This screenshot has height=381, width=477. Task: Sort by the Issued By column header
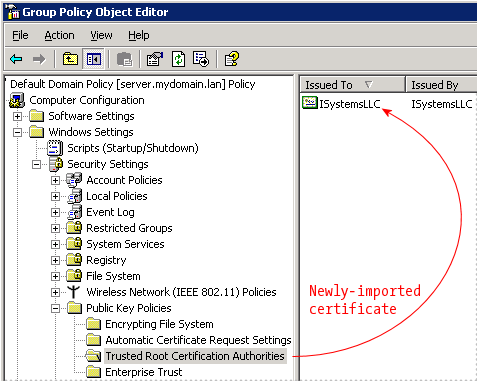441,85
